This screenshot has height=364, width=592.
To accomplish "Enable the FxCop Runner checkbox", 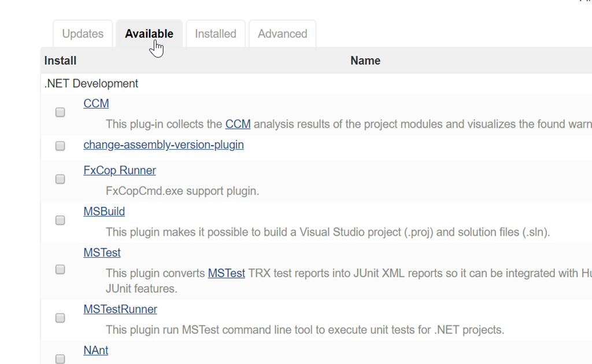I will coord(60,180).
